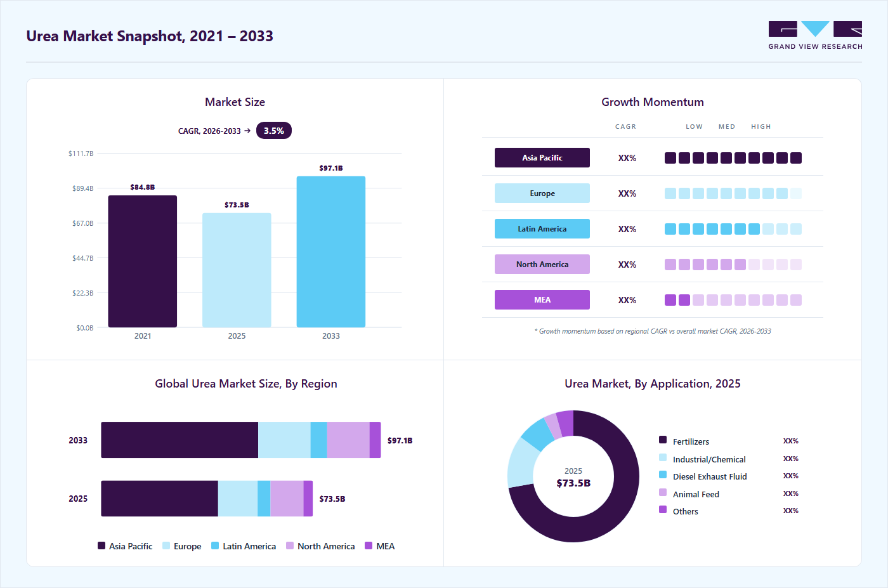Click the HIGH column header
This screenshot has width=888, height=588.
761,126
